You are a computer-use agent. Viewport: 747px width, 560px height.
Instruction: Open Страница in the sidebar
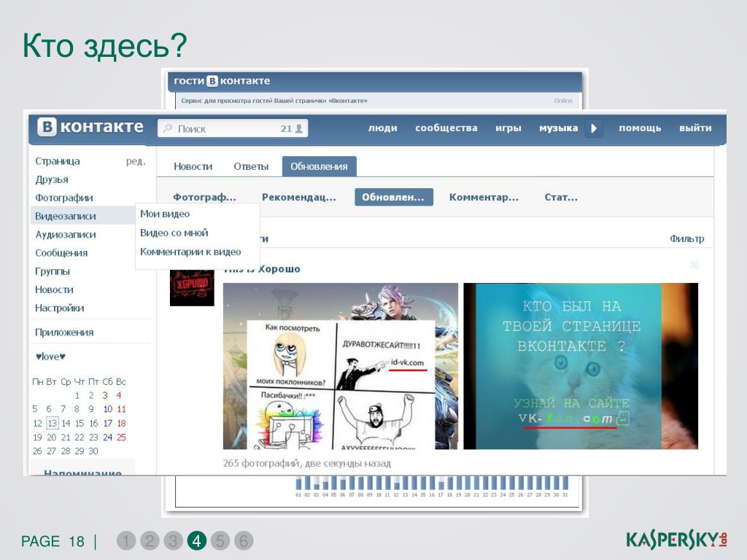click(x=58, y=161)
